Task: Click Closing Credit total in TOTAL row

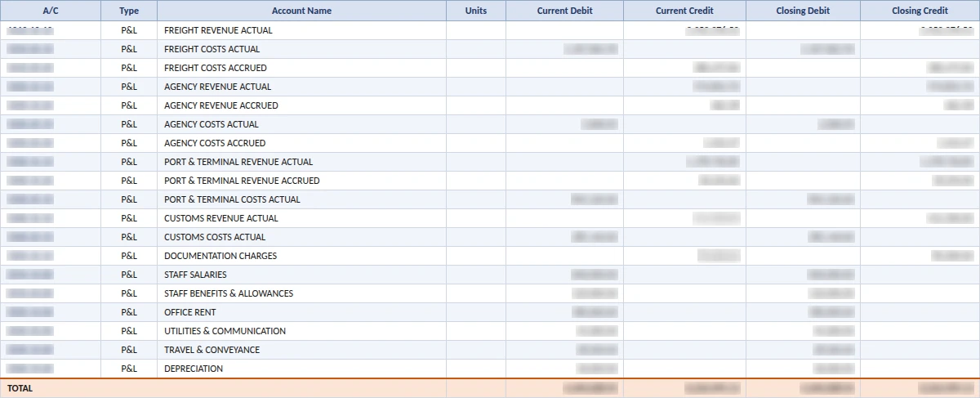Action: pos(946,388)
